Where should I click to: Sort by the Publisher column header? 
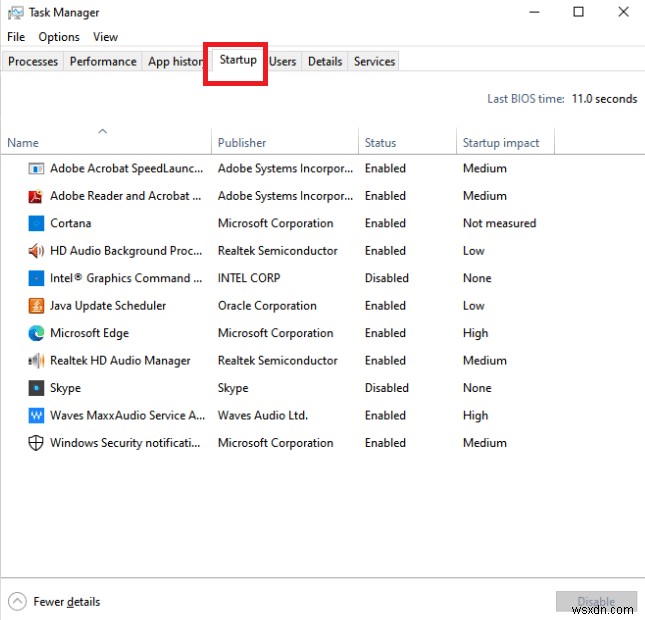coord(242,143)
